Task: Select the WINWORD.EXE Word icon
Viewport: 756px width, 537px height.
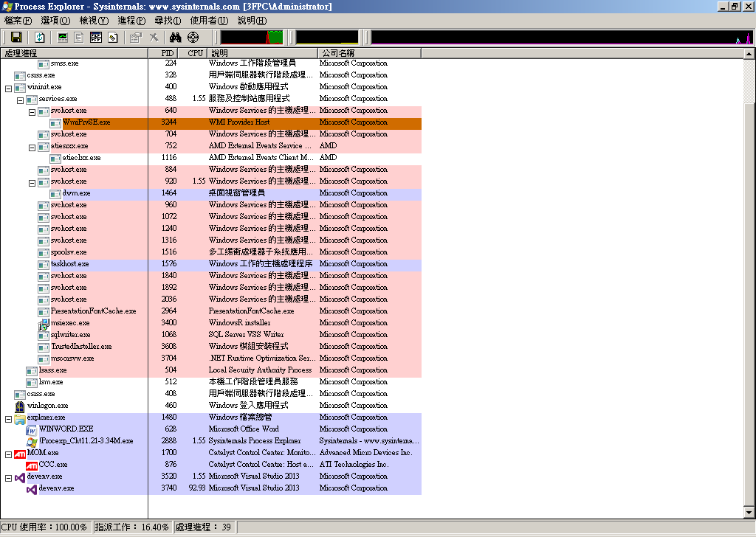Action: [32, 429]
